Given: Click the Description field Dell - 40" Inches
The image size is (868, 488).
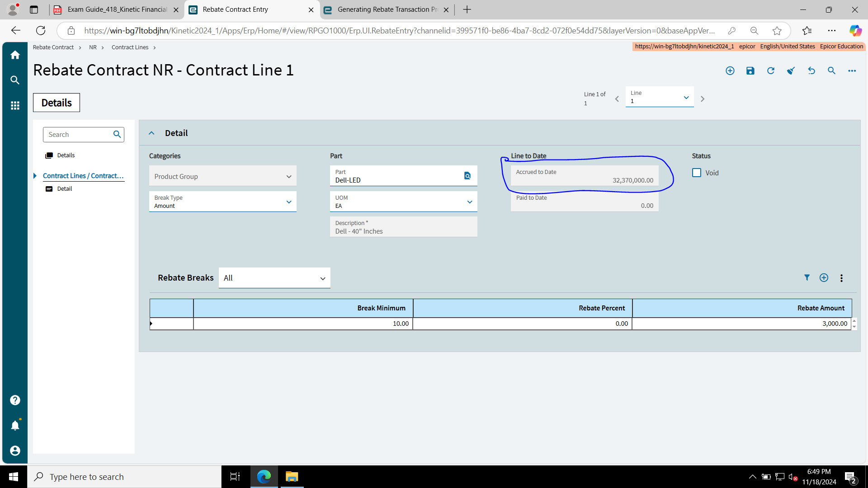Looking at the screenshot, I should click(x=404, y=227).
